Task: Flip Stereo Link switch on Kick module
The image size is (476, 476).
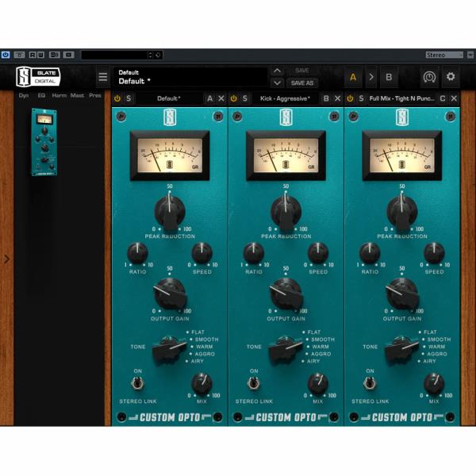Action: click(254, 383)
